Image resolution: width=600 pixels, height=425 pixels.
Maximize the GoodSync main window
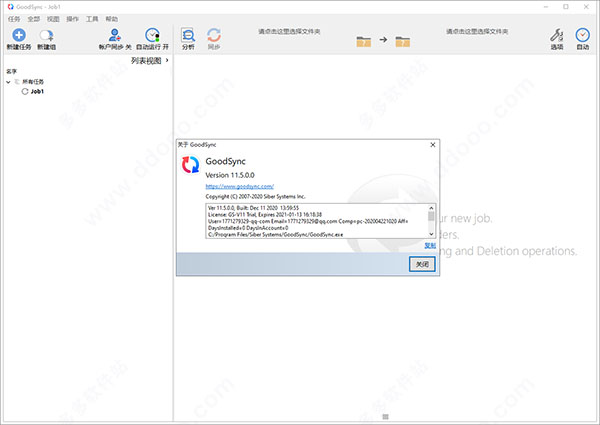566,7
